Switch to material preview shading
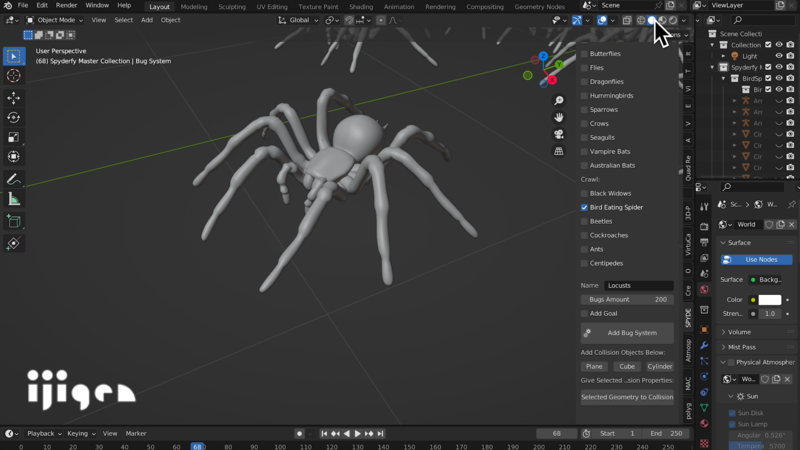This screenshot has width=800, height=450. (663, 20)
